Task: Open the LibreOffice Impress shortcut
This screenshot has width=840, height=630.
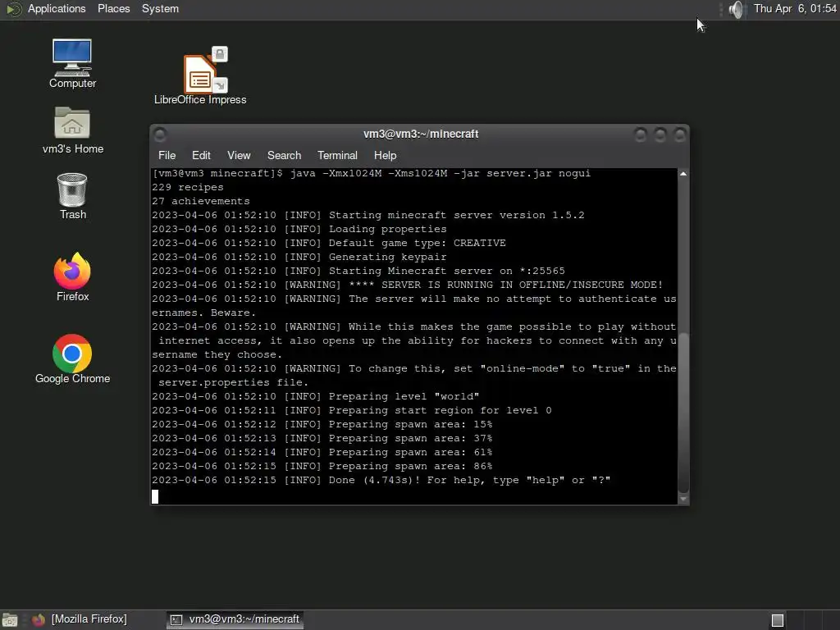Action: (200, 75)
